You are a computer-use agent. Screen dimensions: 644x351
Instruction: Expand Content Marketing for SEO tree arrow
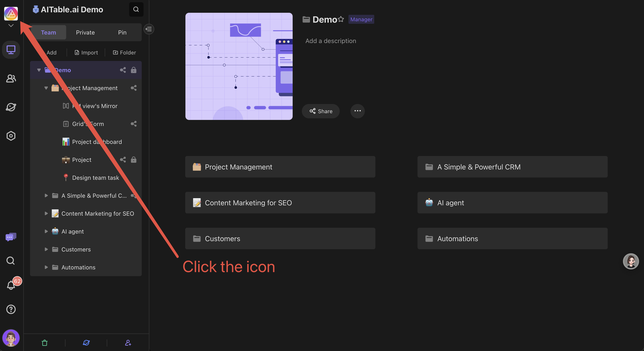click(x=46, y=213)
